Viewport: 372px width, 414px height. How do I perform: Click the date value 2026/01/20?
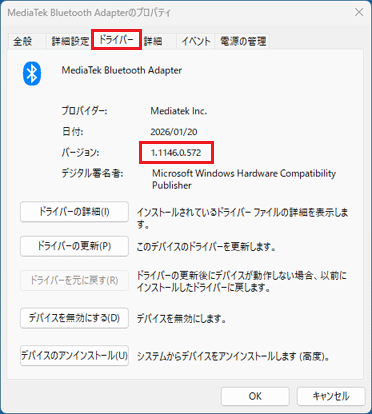[x=174, y=132]
